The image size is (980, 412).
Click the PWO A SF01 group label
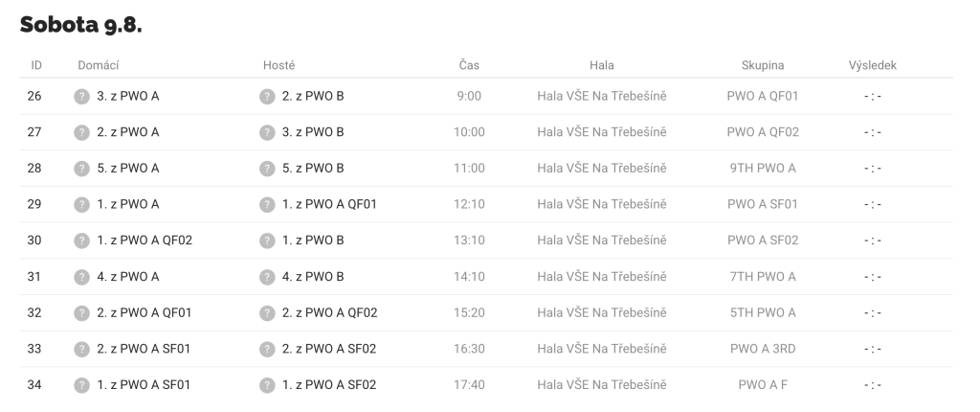[763, 204]
